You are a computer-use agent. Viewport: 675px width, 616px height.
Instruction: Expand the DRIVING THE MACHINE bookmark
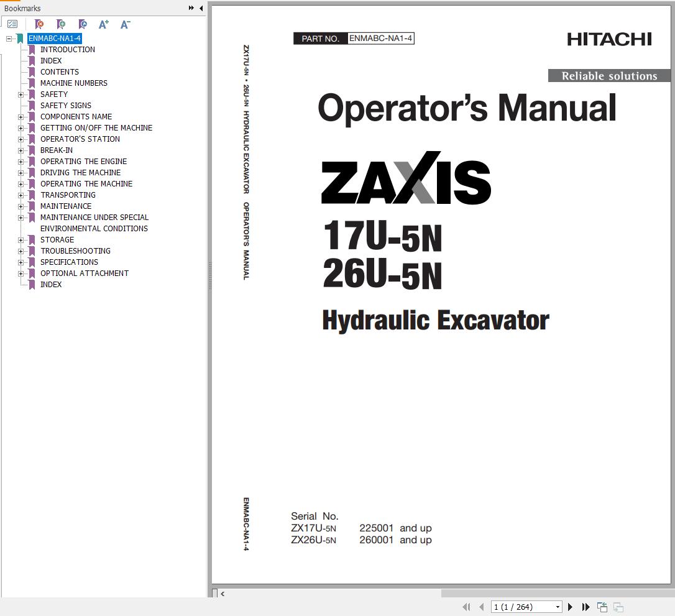[21, 173]
